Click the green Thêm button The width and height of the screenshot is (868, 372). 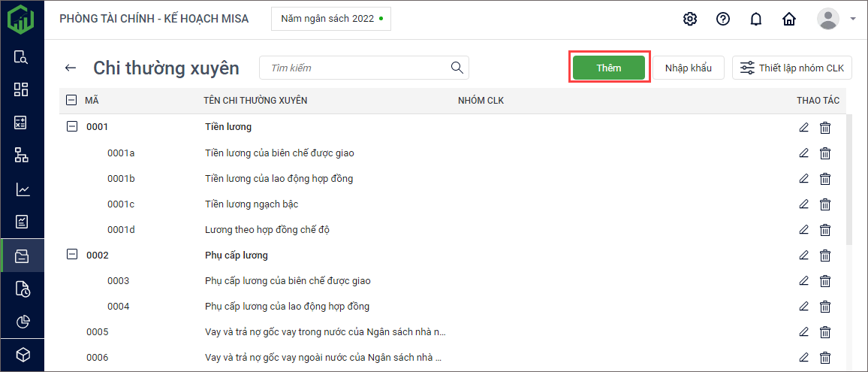pyautogui.click(x=608, y=68)
